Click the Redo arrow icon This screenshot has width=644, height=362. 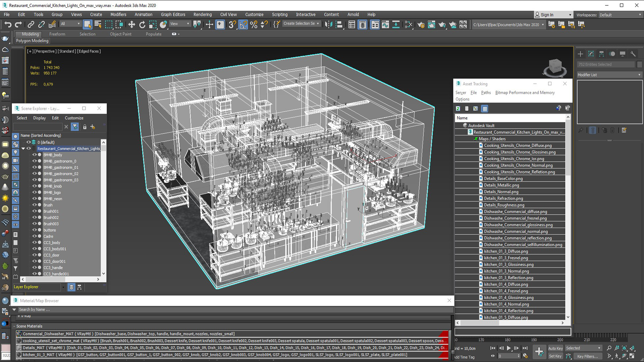tap(18, 24)
